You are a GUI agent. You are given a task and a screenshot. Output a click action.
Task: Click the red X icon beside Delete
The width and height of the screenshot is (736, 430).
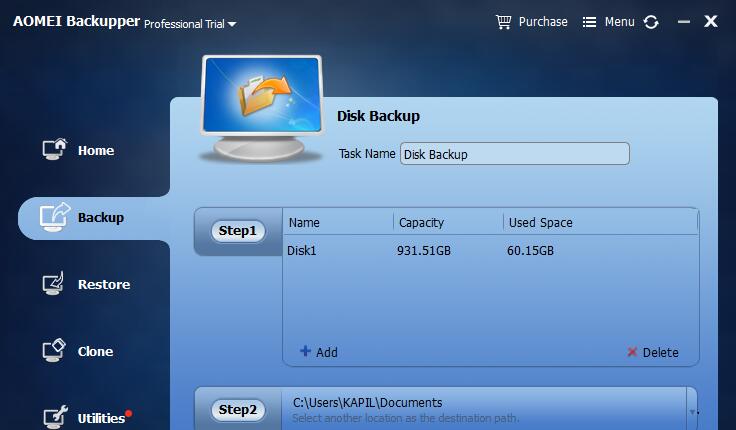632,352
